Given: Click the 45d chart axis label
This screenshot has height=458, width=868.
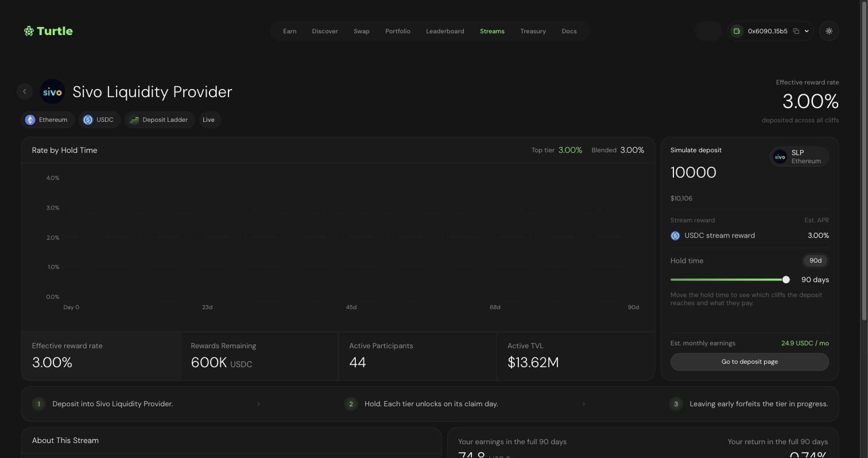Looking at the screenshot, I should (x=351, y=307).
